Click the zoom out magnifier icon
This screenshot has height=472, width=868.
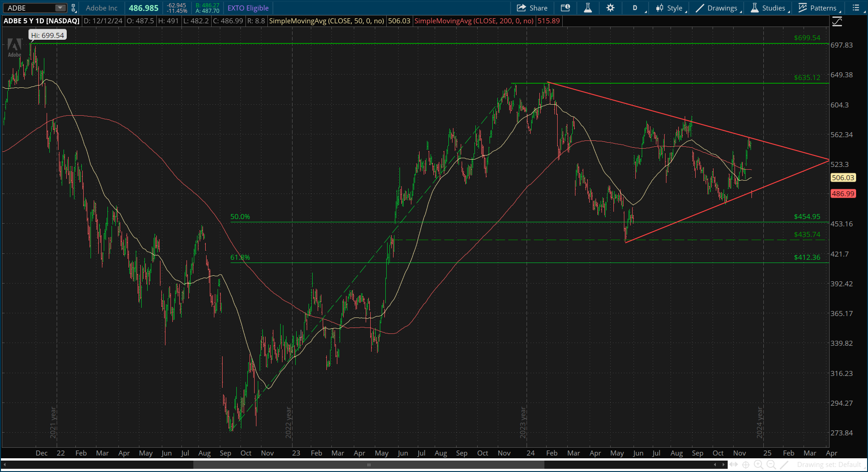(771, 465)
